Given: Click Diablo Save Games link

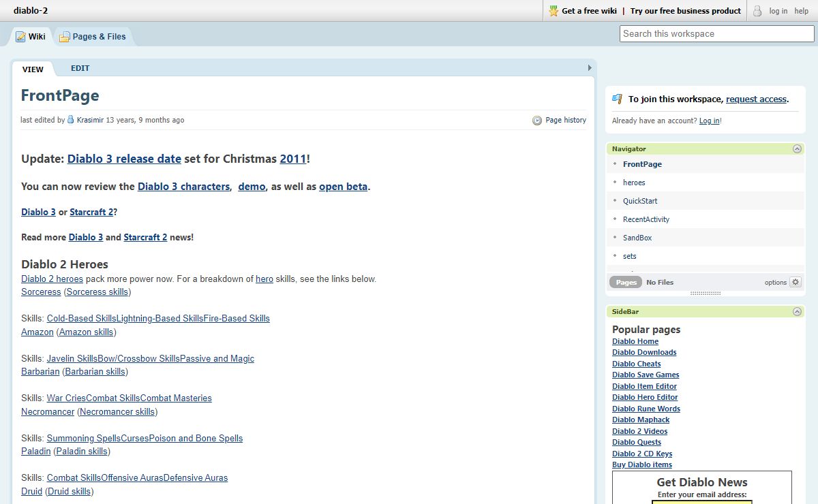Looking at the screenshot, I should pyautogui.click(x=646, y=375).
